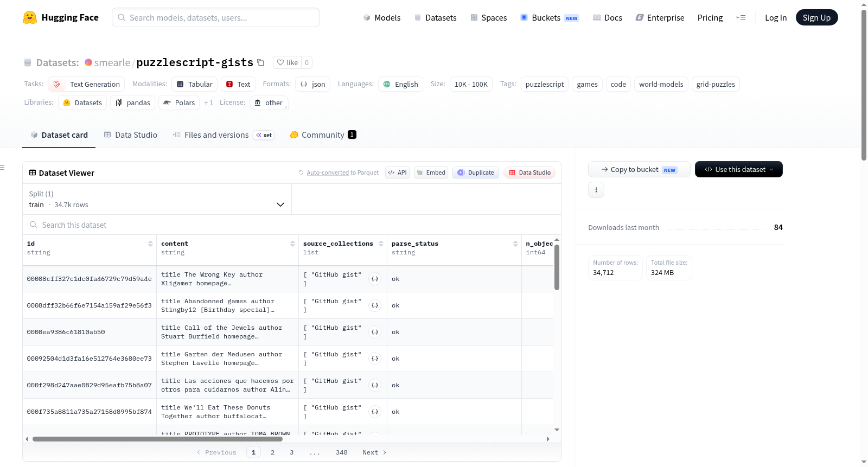The image size is (868, 467).
Task: Select the pandas library tag
Action: tap(133, 103)
